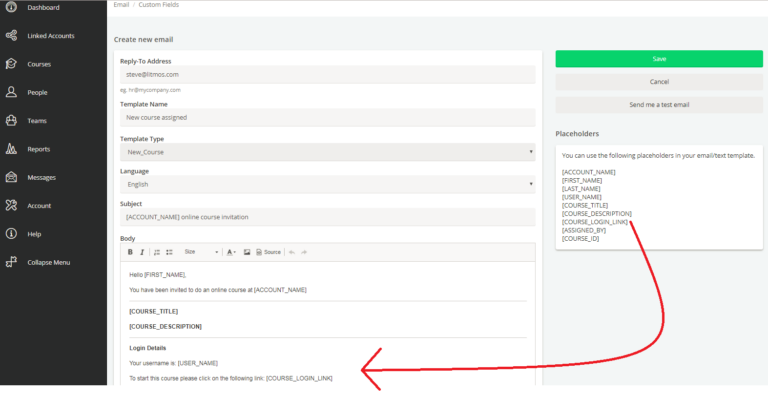Image resolution: width=768 pixels, height=397 pixels.
Task: Open Help menu label
Action: point(34,234)
